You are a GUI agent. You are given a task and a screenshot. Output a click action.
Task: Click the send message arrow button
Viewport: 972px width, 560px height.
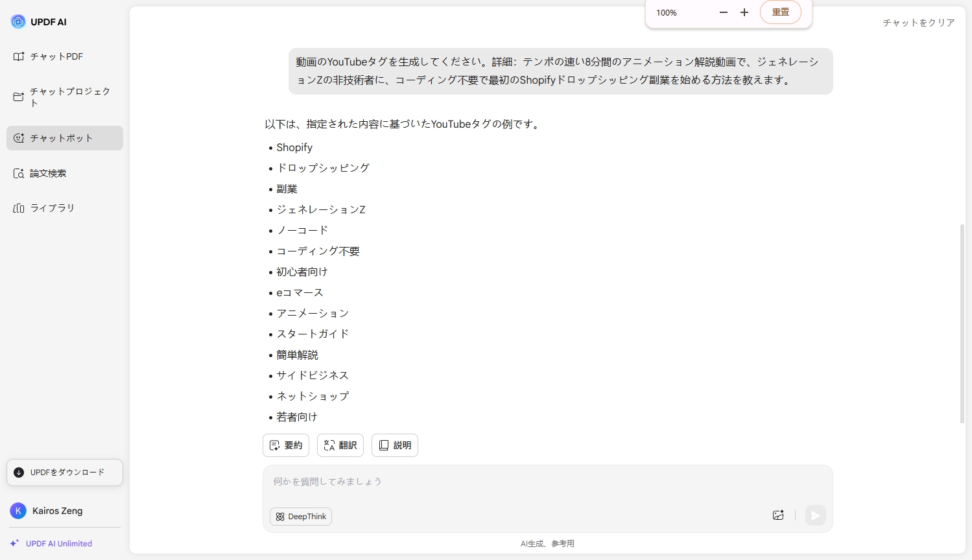coord(816,515)
